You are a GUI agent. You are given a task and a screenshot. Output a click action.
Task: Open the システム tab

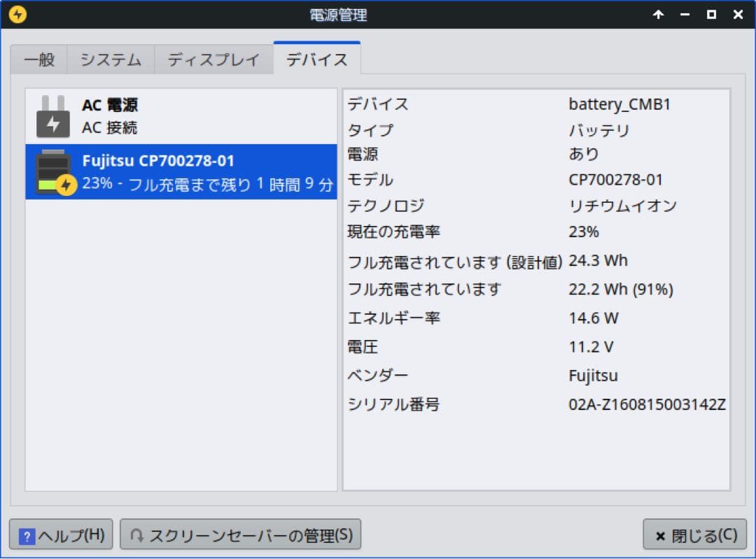(x=110, y=59)
